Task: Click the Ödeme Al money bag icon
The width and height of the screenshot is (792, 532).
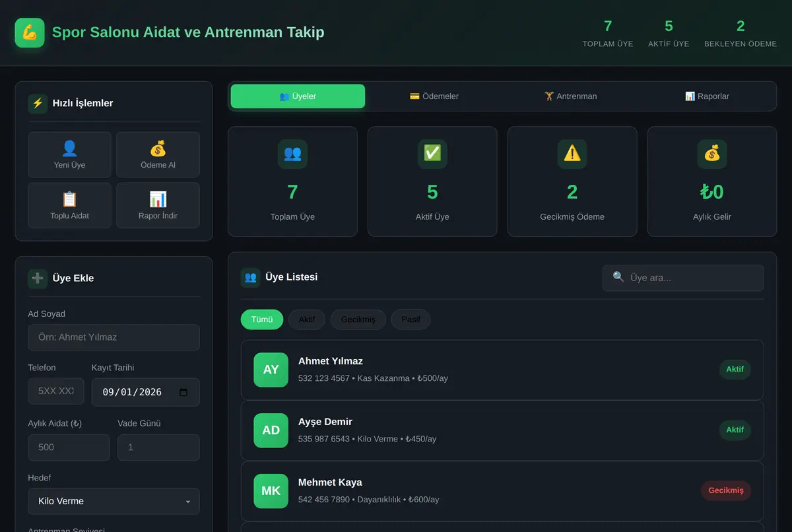Action: click(x=158, y=149)
